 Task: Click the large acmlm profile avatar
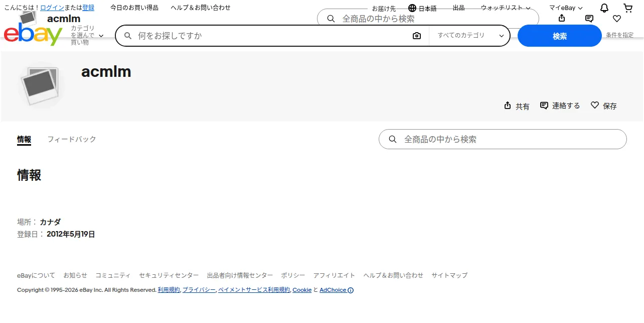(x=41, y=85)
